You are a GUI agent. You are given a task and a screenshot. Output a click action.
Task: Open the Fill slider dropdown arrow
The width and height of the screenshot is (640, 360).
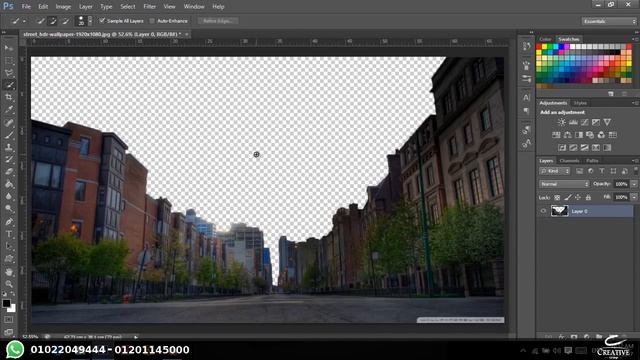(x=634, y=197)
